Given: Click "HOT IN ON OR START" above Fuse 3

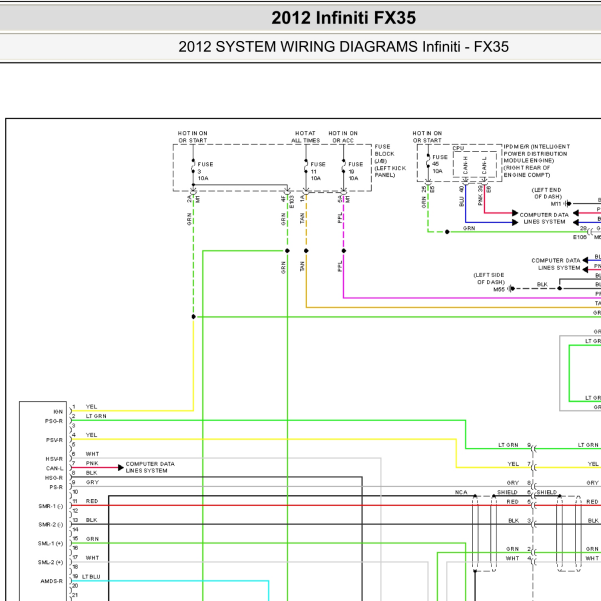Looking at the screenshot, I should [192, 137].
